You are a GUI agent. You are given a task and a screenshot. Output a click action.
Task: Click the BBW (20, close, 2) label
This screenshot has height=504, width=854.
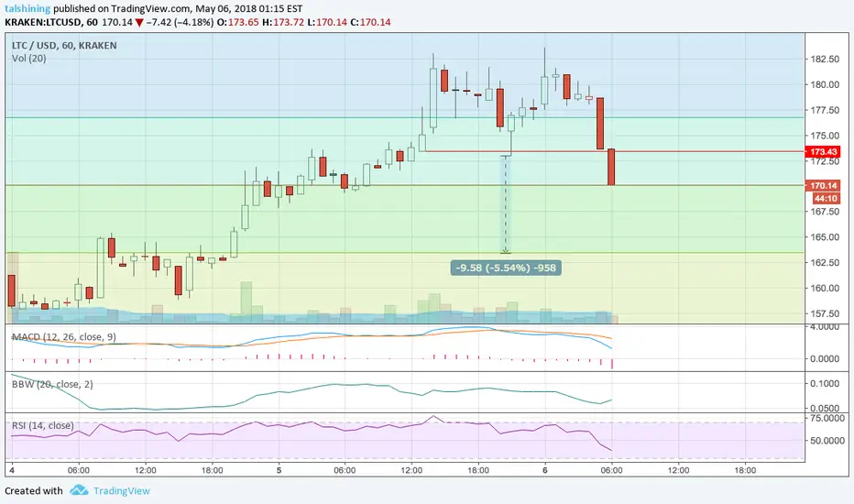point(52,384)
